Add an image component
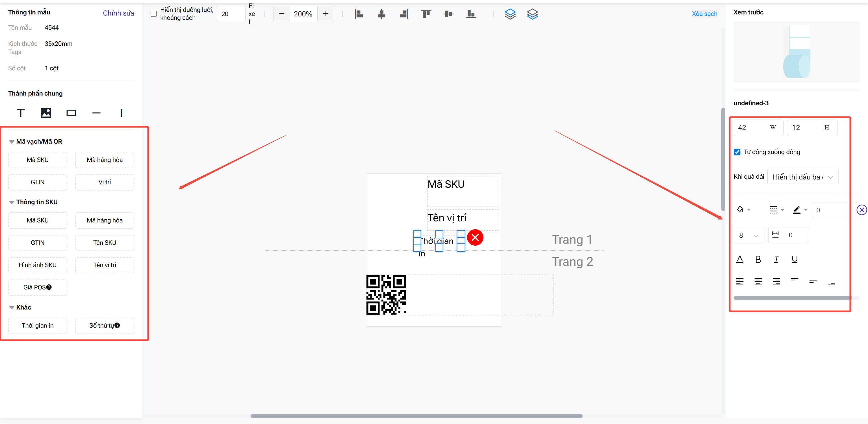The image size is (868, 424). tap(46, 113)
